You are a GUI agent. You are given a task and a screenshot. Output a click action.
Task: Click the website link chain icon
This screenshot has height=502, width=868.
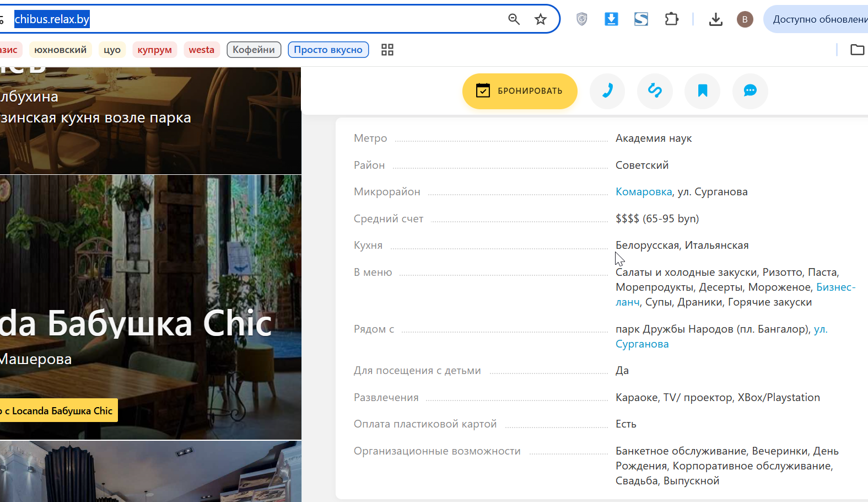coord(655,91)
